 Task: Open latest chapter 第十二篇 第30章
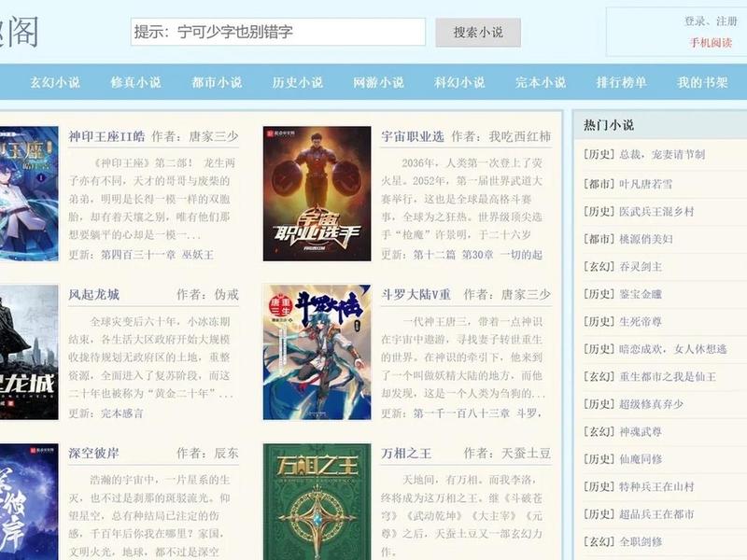(x=478, y=255)
